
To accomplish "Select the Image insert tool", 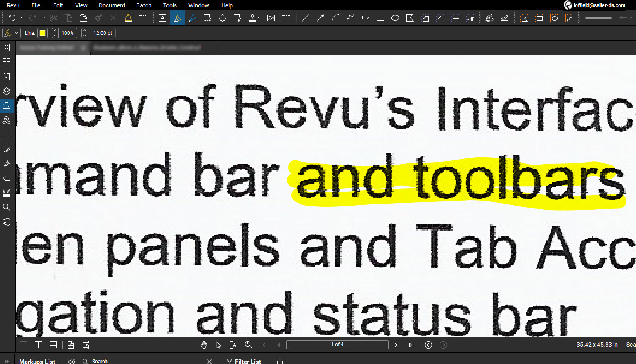I will click(271, 18).
